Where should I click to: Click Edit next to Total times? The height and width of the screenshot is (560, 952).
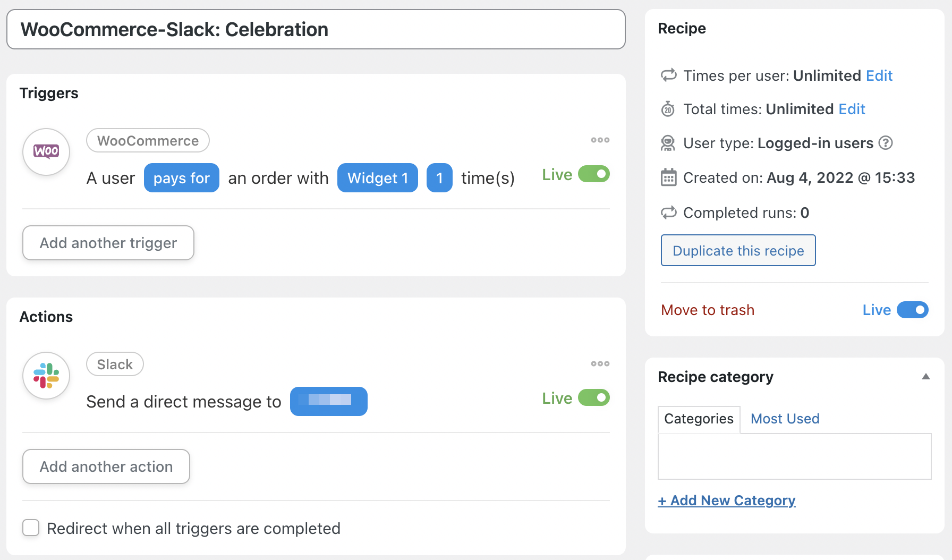click(852, 109)
